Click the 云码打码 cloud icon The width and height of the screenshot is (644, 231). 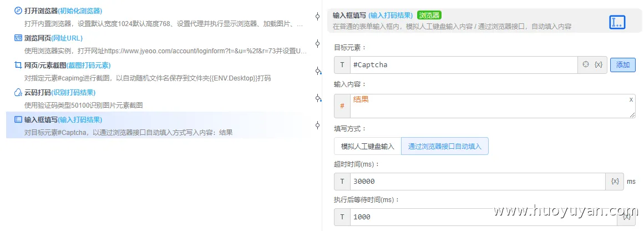pyautogui.click(x=18, y=93)
